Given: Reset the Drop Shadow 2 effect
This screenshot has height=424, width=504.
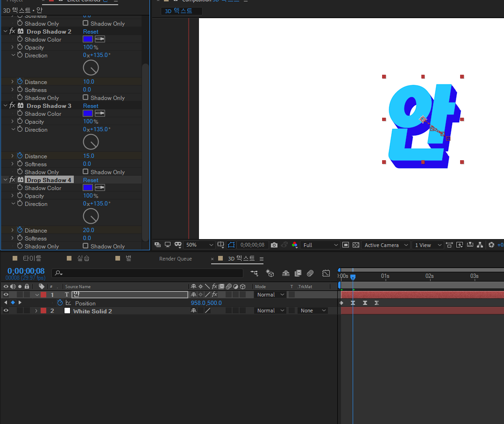Looking at the screenshot, I should click(x=91, y=31).
